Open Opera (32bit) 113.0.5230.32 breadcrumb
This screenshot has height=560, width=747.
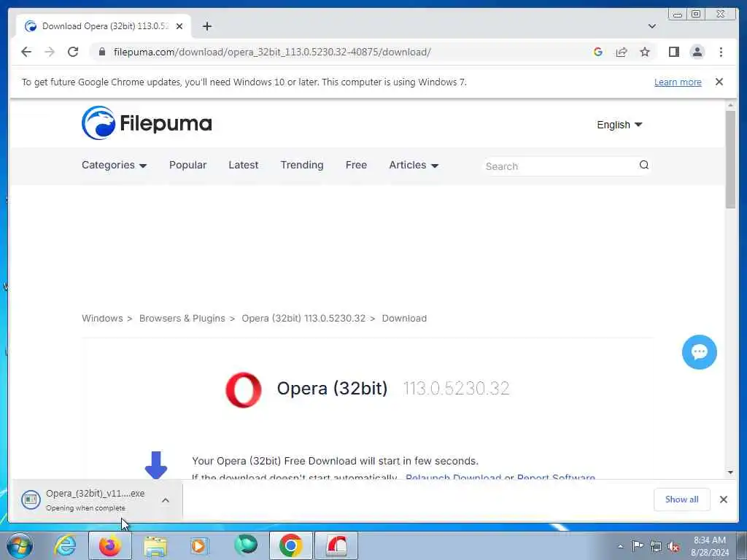303,319
